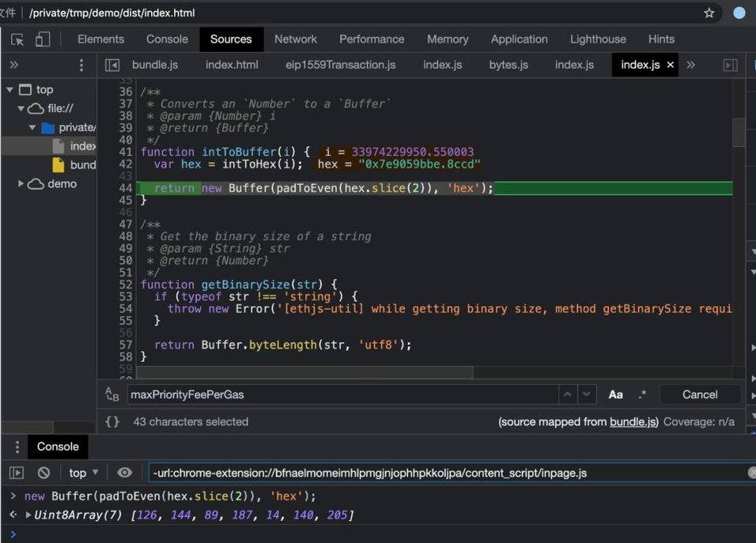Click the address bar URL

point(112,13)
